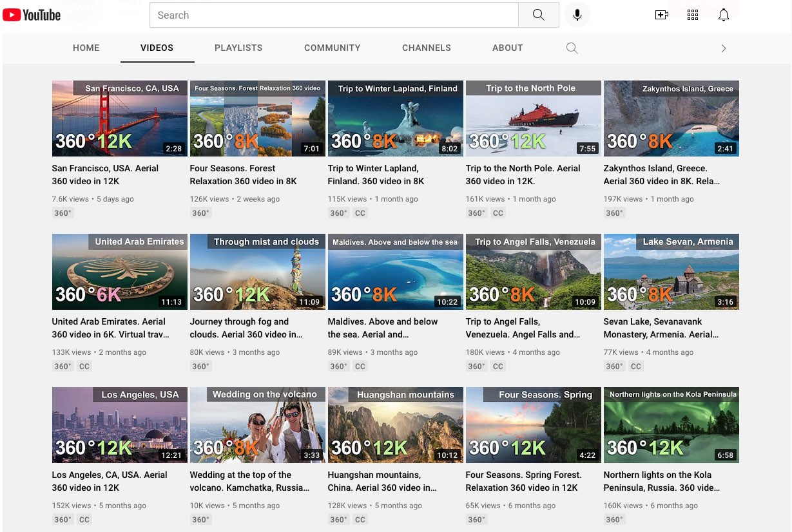Click into the YouTube search field

[x=334, y=15]
